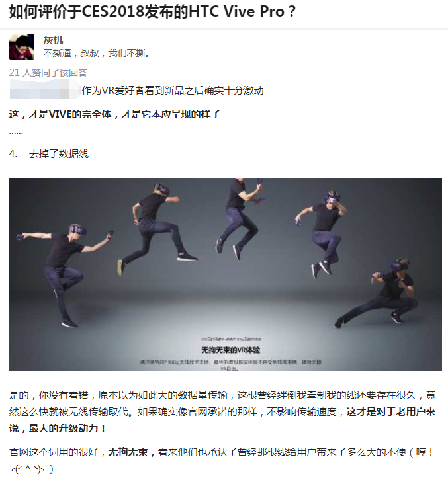Click the image caption 无拘无束的VR体验

(230, 350)
